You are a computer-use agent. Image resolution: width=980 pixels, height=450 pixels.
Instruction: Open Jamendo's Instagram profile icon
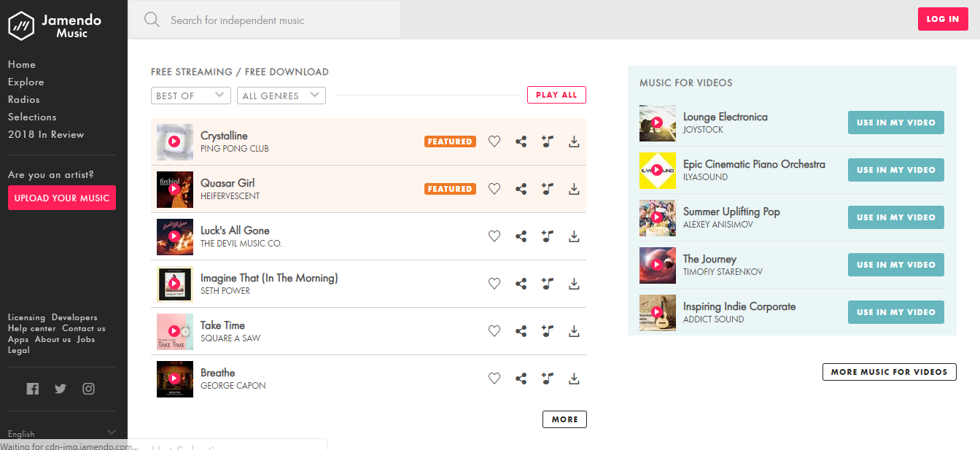pos(88,389)
